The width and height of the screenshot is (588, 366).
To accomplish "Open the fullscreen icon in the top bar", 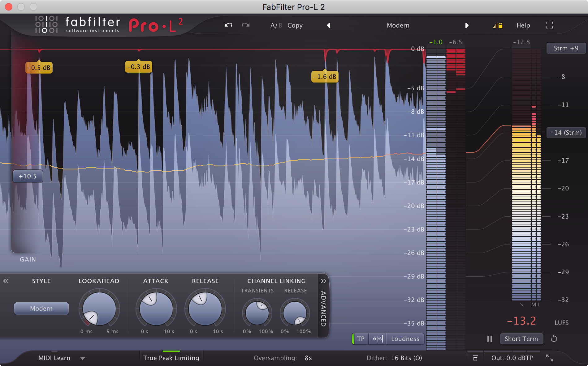I will (549, 25).
